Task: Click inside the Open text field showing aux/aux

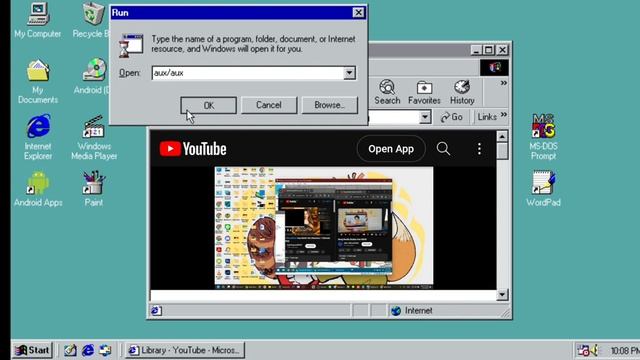Action: pos(248,73)
